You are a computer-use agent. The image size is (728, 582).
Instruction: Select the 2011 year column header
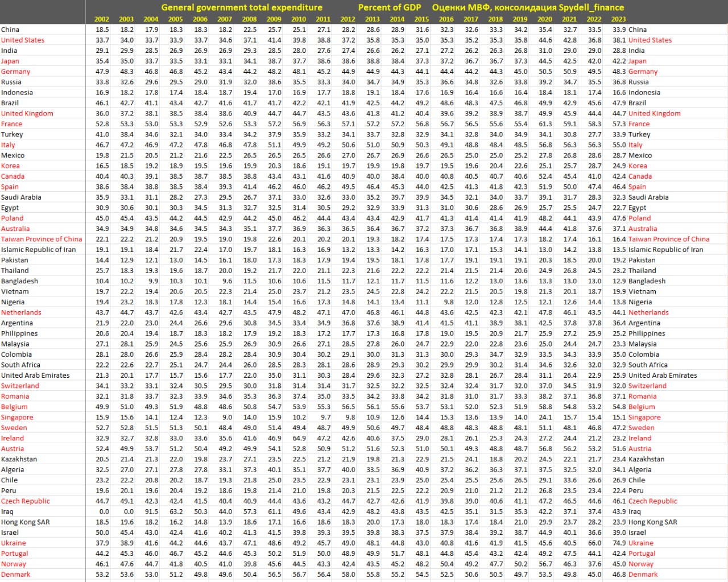323,19
